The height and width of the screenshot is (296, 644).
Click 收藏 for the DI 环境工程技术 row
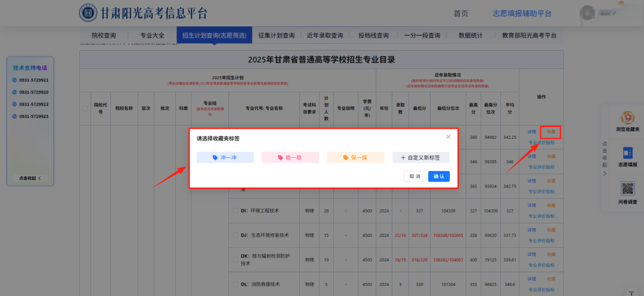tap(551, 205)
